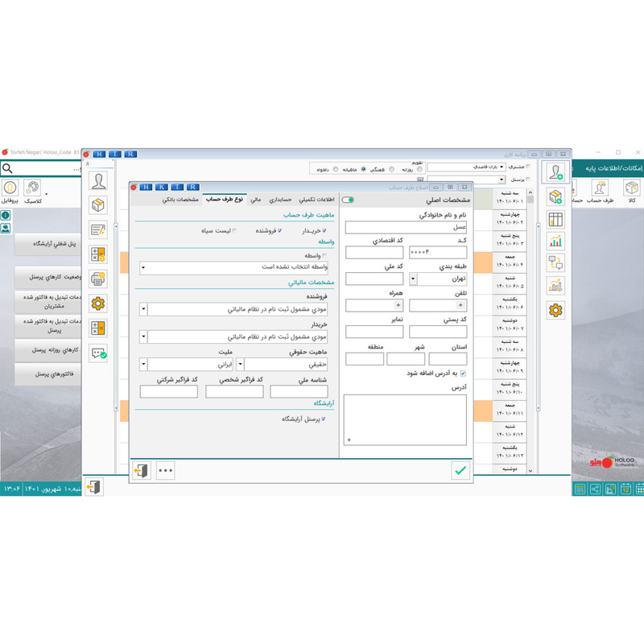Click the کد پستی postal code field
Image resolution: width=644 pixels, height=644 pixels.
tap(438, 332)
